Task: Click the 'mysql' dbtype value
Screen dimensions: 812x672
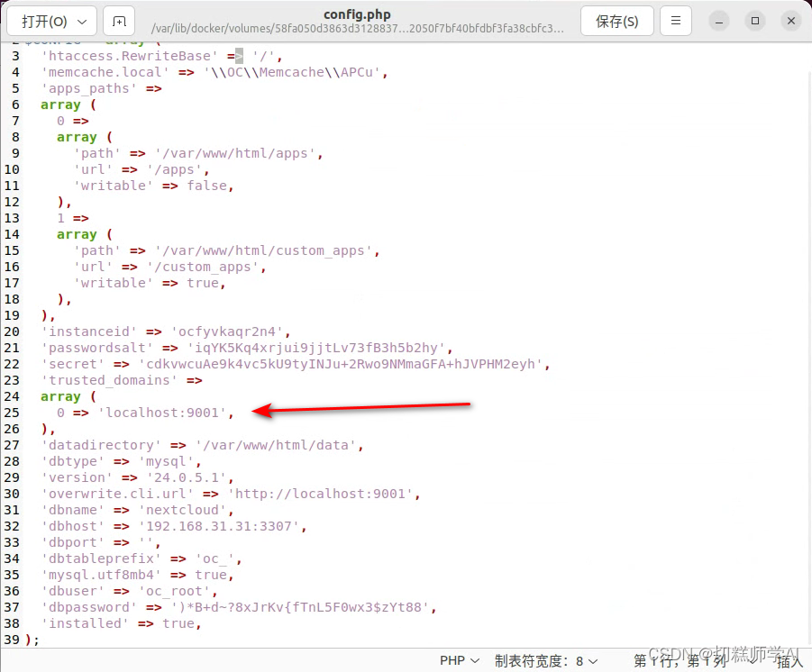Action: click(x=166, y=461)
